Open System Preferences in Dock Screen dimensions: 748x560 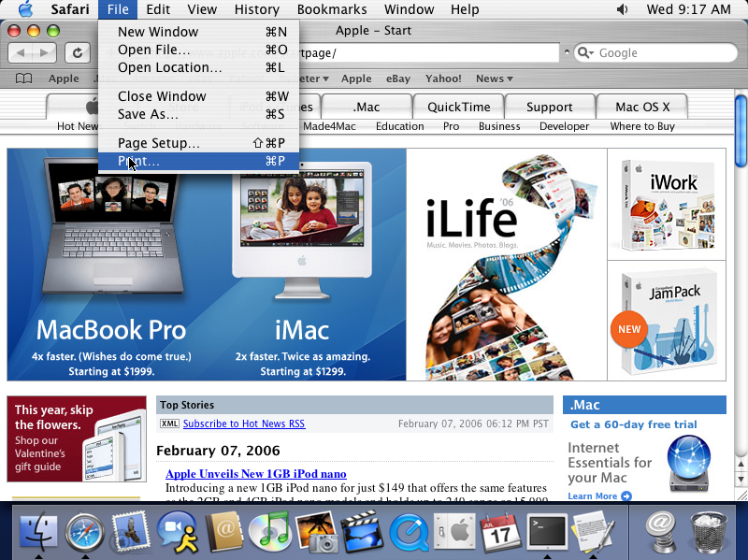[455, 531]
